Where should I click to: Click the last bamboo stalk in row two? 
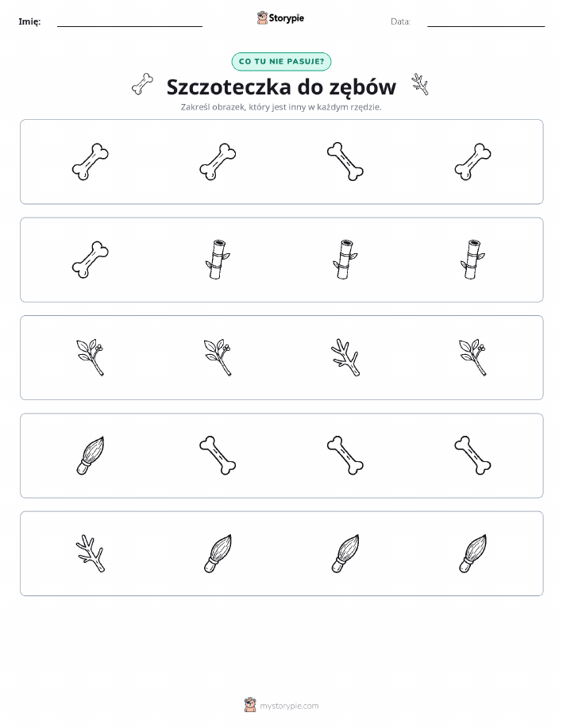pos(472,260)
